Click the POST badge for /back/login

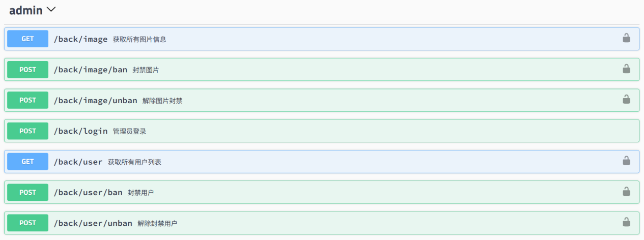[x=27, y=131]
